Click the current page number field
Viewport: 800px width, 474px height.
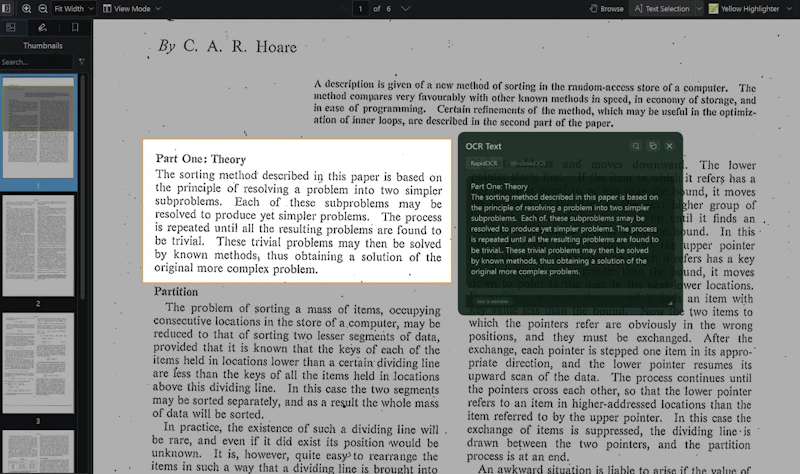[x=360, y=9]
